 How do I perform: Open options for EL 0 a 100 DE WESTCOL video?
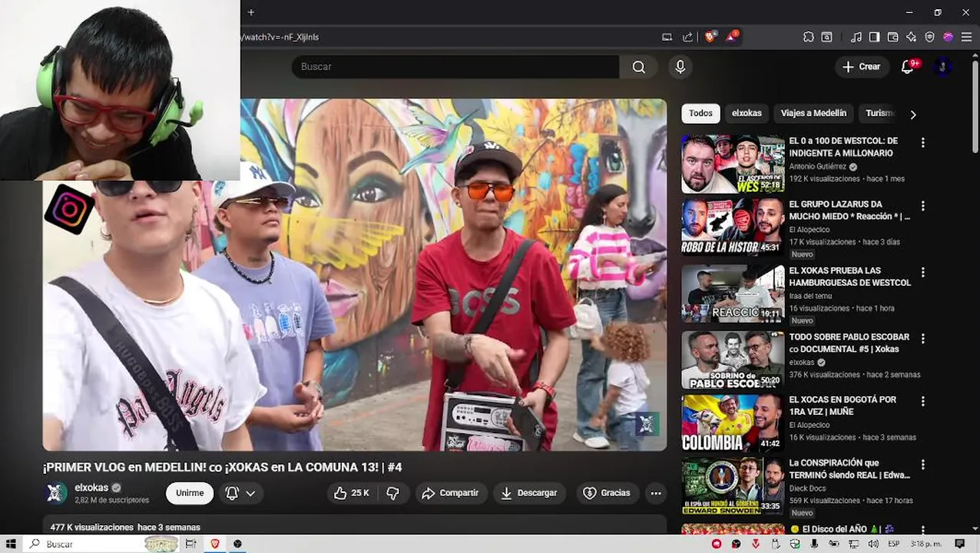click(922, 143)
